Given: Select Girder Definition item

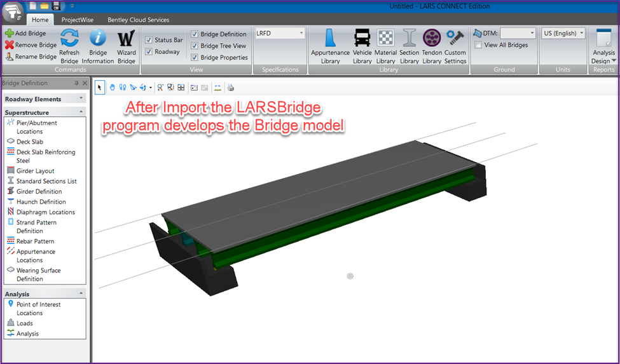Looking at the screenshot, I should pos(35,191).
